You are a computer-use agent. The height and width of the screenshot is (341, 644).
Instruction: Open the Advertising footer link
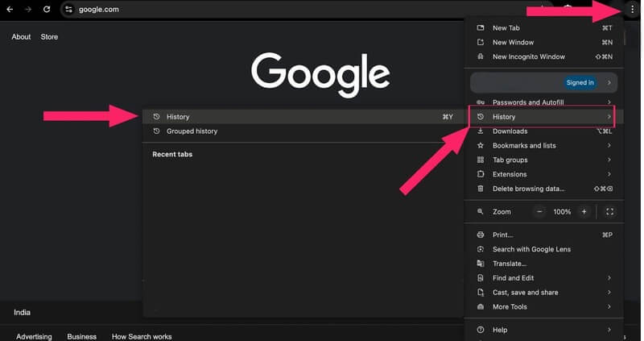pos(34,336)
